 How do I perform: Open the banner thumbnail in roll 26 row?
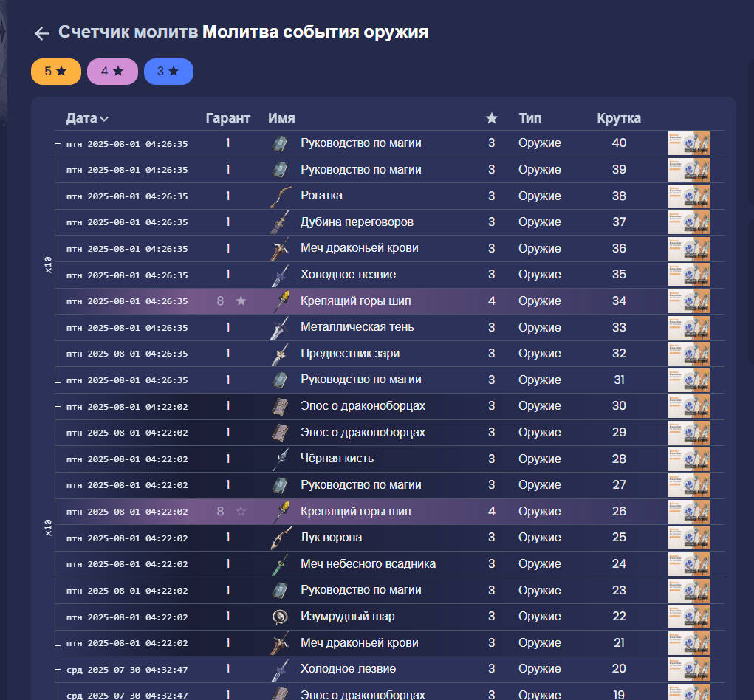688,512
